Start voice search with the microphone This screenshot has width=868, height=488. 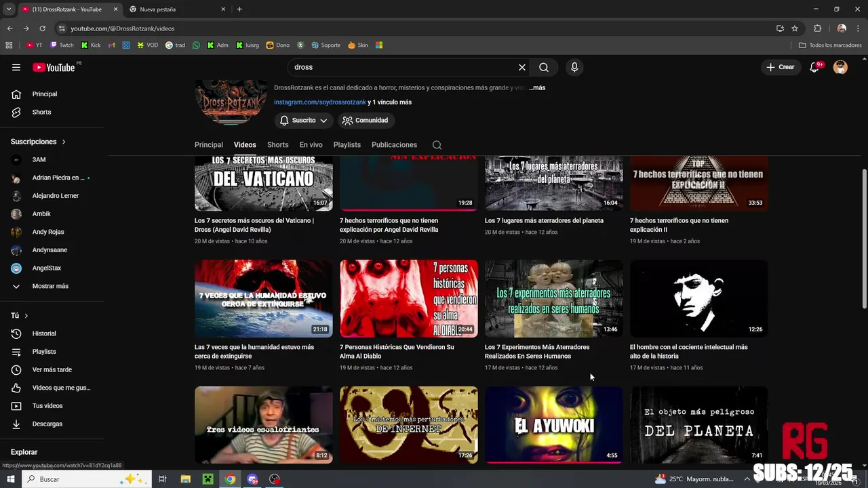[x=574, y=67]
